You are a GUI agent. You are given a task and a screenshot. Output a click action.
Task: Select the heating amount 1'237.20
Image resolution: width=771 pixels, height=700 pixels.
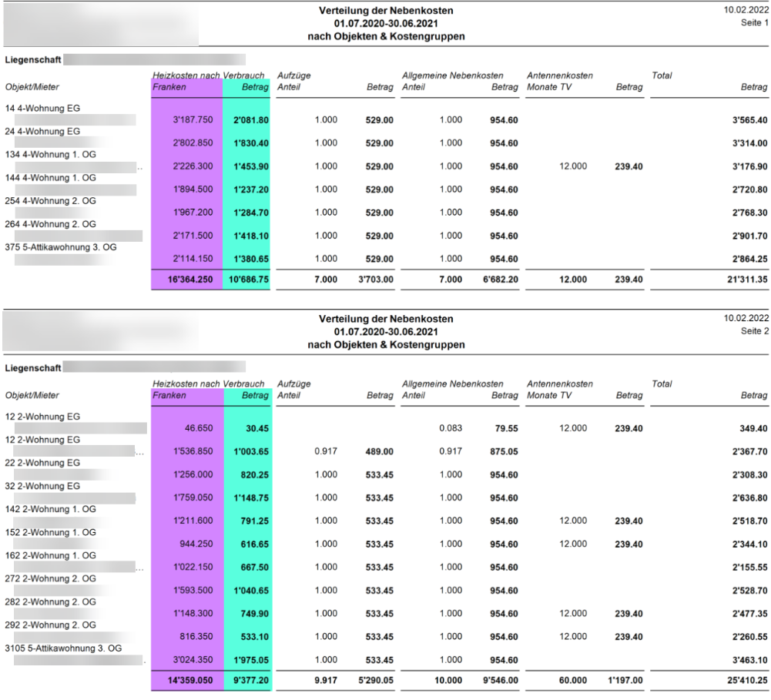pos(251,189)
